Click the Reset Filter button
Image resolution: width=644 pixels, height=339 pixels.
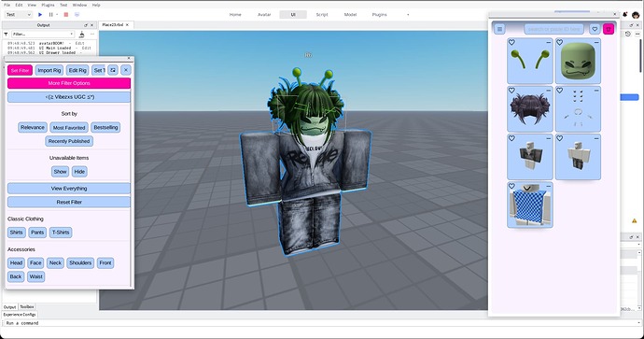pyautogui.click(x=69, y=202)
